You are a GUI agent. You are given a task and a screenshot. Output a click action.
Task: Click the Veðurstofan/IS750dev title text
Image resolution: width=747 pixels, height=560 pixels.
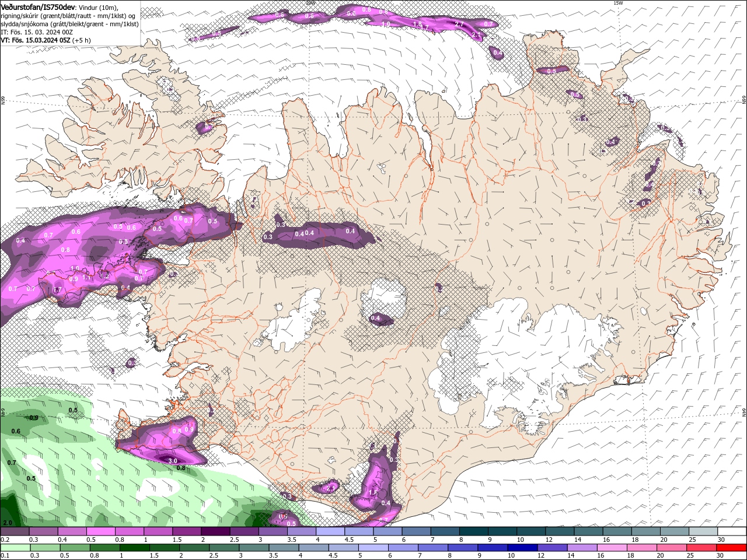pyautogui.click(x=38, y=6)
